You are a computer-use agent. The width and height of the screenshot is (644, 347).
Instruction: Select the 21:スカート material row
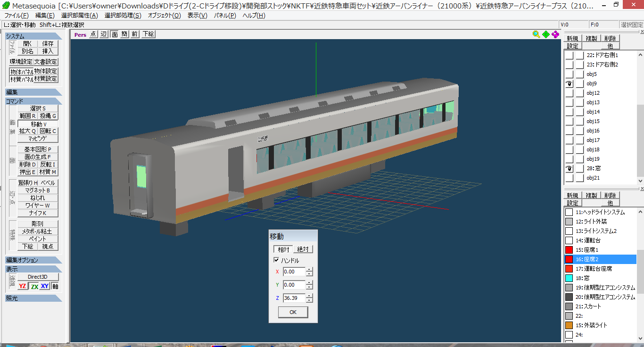tap(601, 306)
